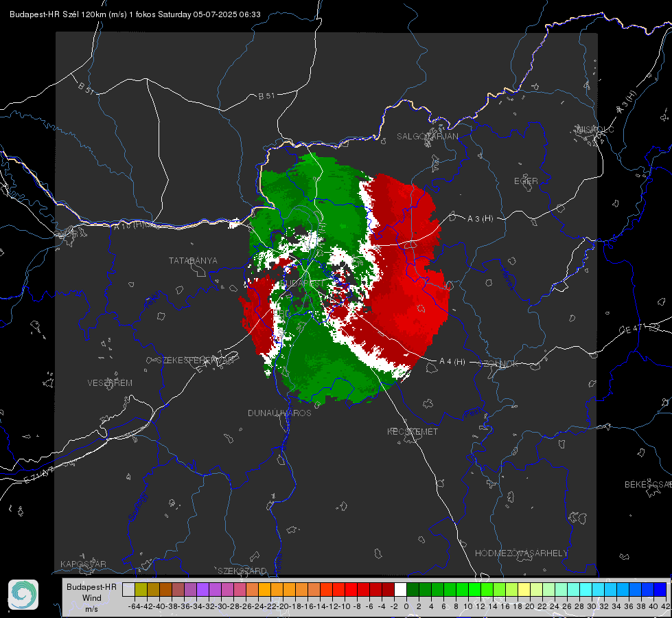This screenshot has height=618, width=672.
Task: Select the white swatch between -2 and 0
Action: [400, 590]
